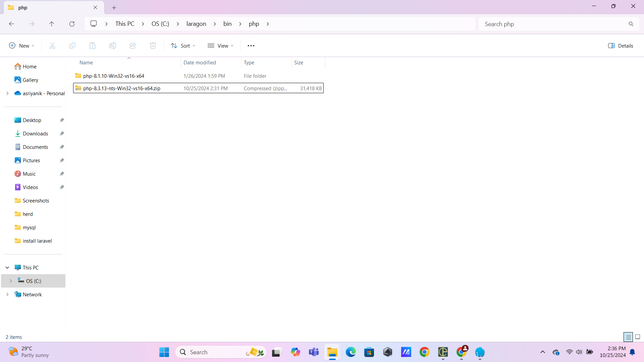Click the Delete trash can icon

[153, 46]
